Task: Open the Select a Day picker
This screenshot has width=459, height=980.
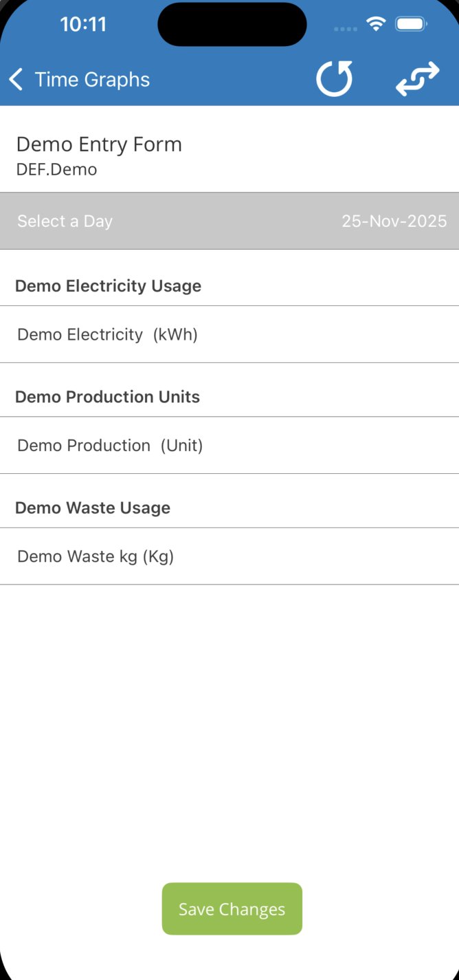Action: tap(65, 221)
